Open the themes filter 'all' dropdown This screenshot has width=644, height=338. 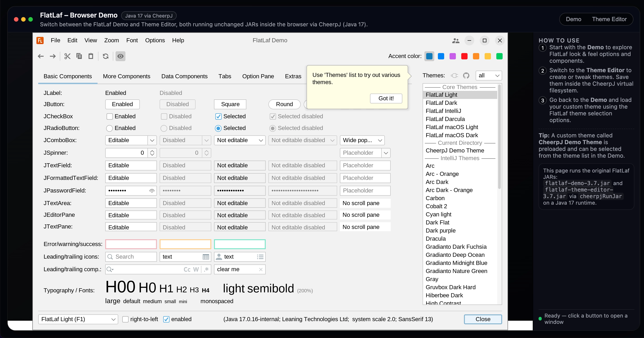tap(488, 76)
